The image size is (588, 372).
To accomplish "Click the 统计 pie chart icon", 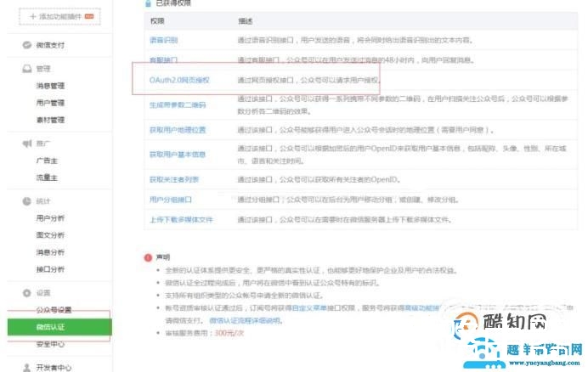I will [26, 201].
